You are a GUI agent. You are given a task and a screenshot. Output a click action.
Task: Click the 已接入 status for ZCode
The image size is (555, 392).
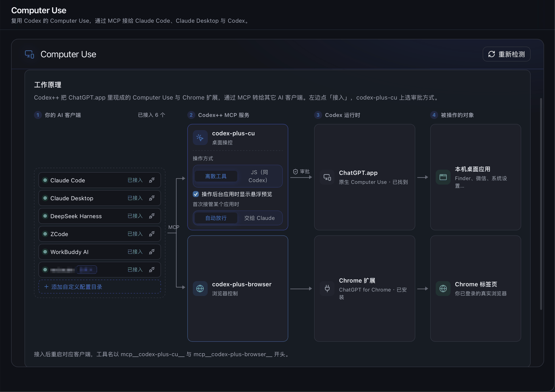click(x=135, y=234)
